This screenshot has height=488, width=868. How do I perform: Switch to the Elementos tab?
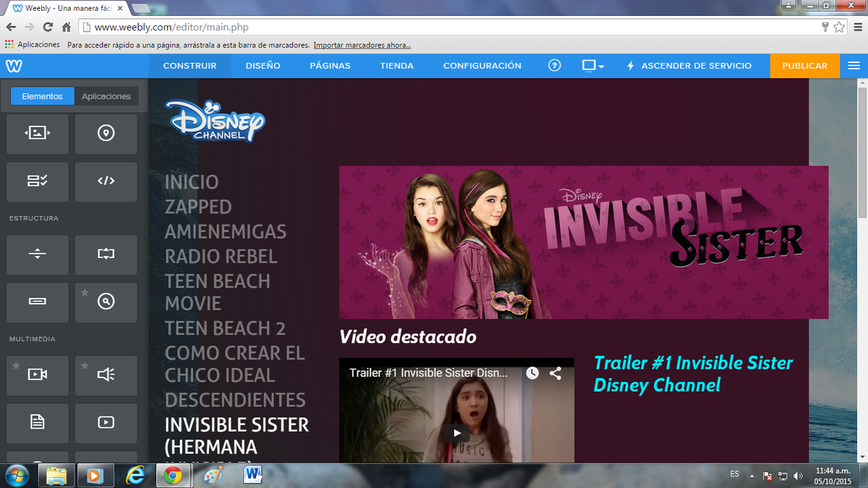click(43, 96)
